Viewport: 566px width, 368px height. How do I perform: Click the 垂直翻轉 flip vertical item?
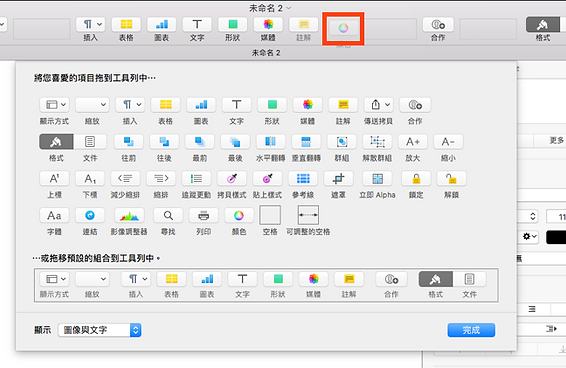point(306,142)
